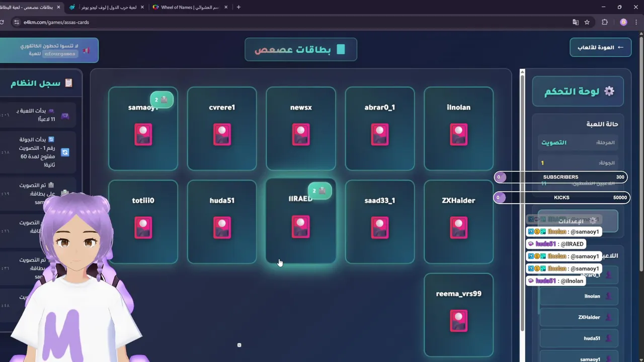The image size is (644, 362).
Task: Click the huda51 @IIRAED chat message
Action: 556,244
